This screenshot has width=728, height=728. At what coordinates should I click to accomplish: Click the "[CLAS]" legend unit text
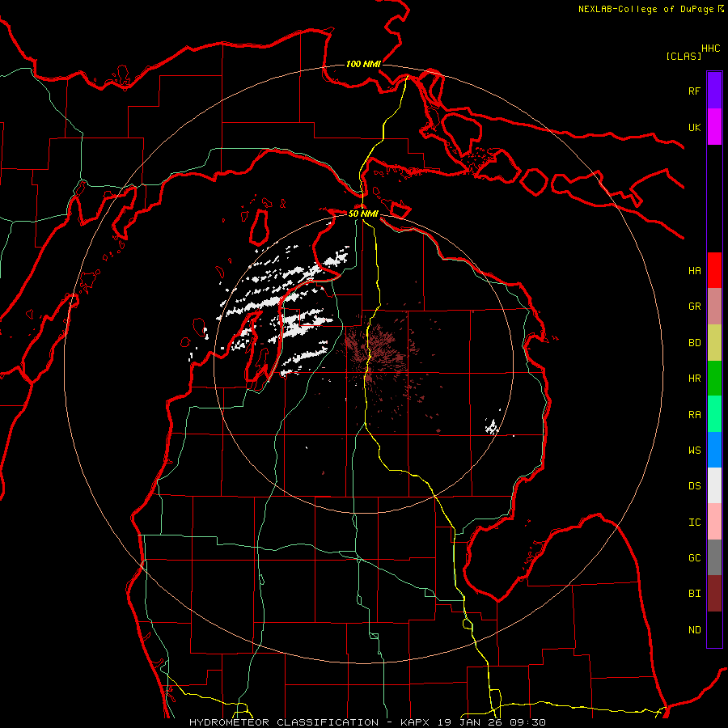pos(684,56)
